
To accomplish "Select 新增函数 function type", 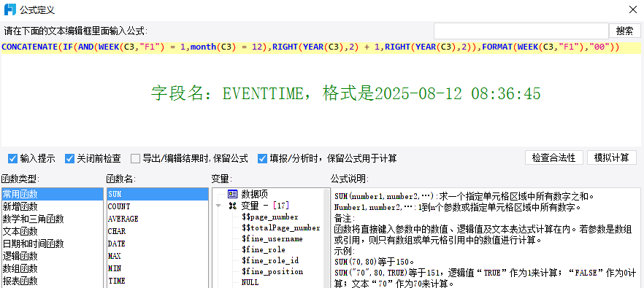I will (52, 206).
